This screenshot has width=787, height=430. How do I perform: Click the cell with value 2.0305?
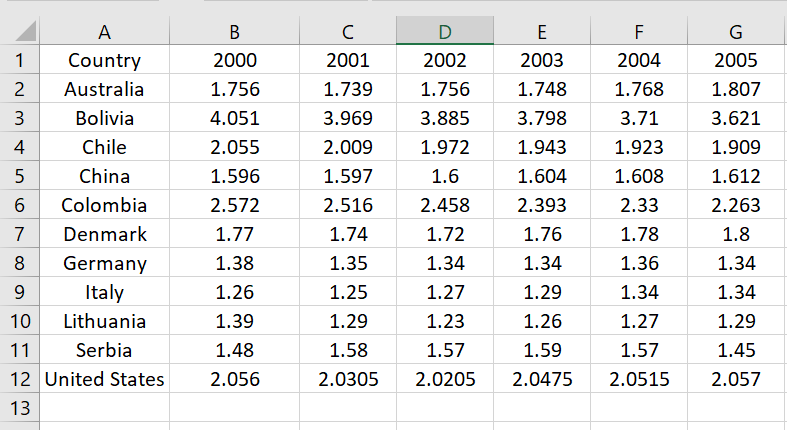[348, 380]
